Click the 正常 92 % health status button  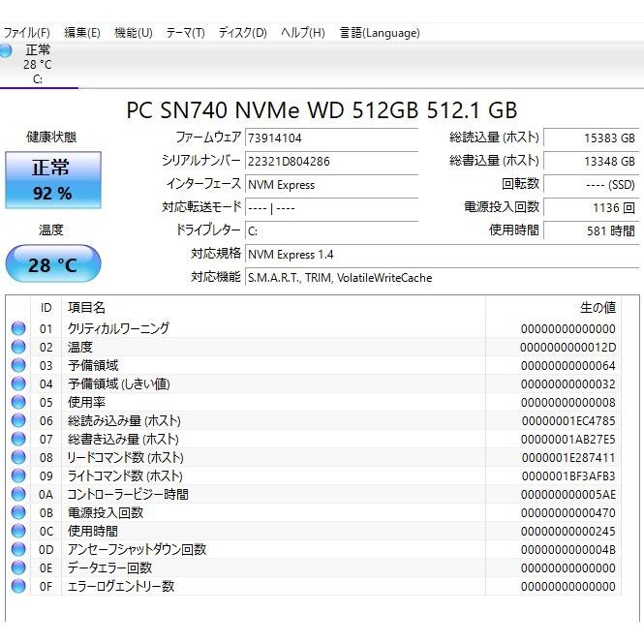[x=53, y=180]
